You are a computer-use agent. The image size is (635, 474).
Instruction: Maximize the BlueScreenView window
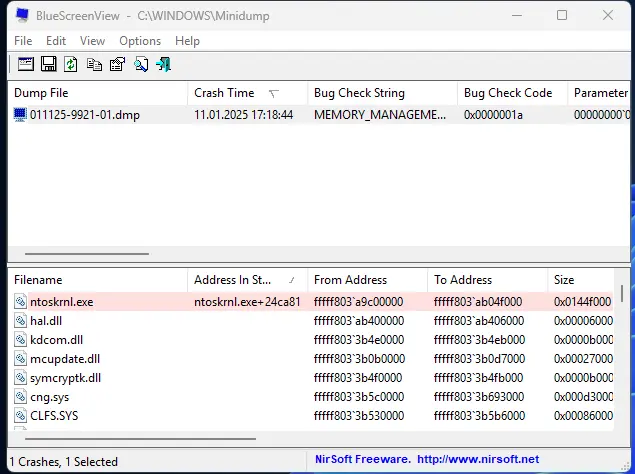[562, 15]
